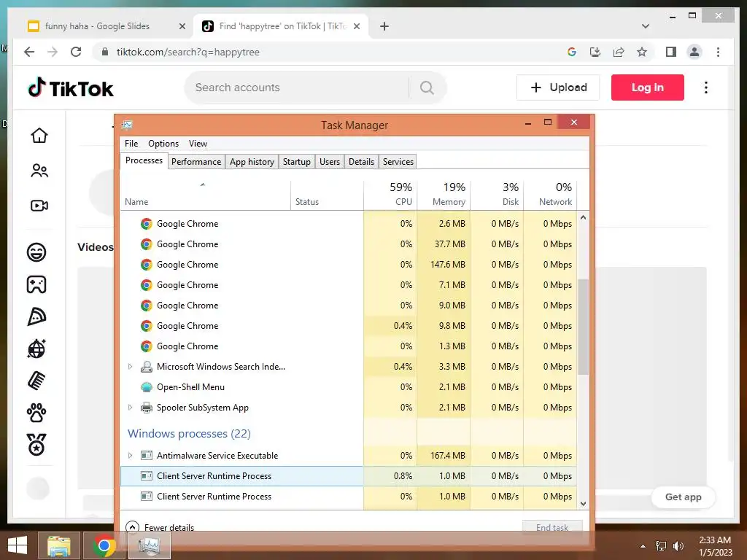Sort processes by the CPU column
The height and width of the screenshot is (560, 747).
[391, 195]
